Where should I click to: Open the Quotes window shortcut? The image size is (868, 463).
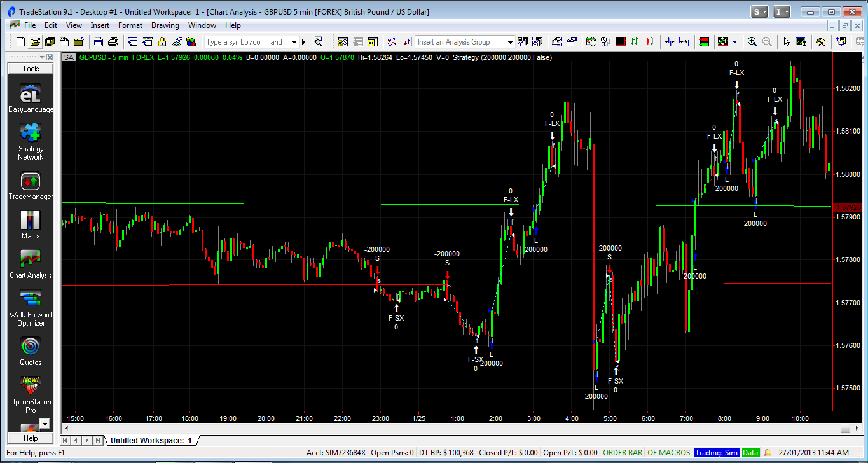tap(31, 352)
